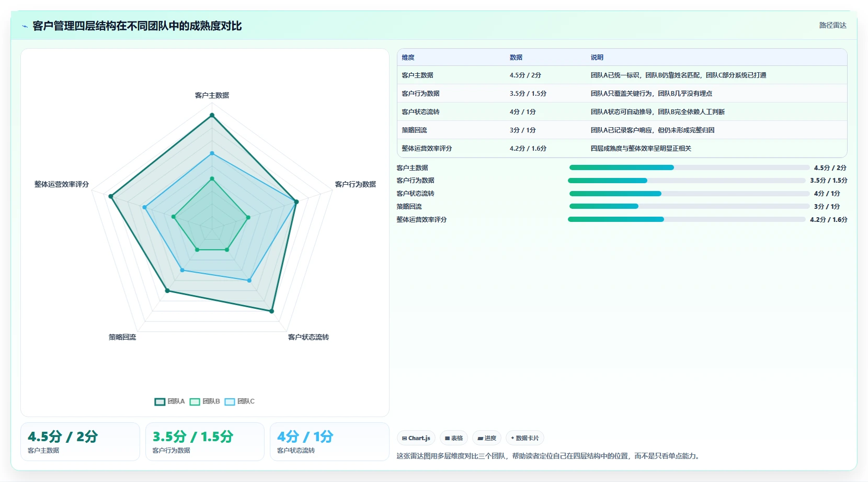
Task: Click radar axis label 整体运营效率评分
Action: pyautogui.click(x=62, y=184)
